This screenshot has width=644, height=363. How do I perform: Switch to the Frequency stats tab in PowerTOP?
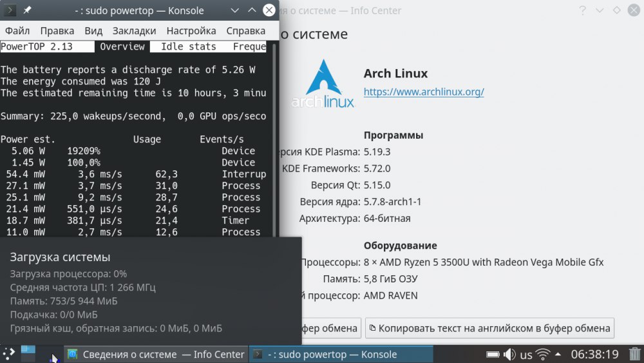click(249, 46)
